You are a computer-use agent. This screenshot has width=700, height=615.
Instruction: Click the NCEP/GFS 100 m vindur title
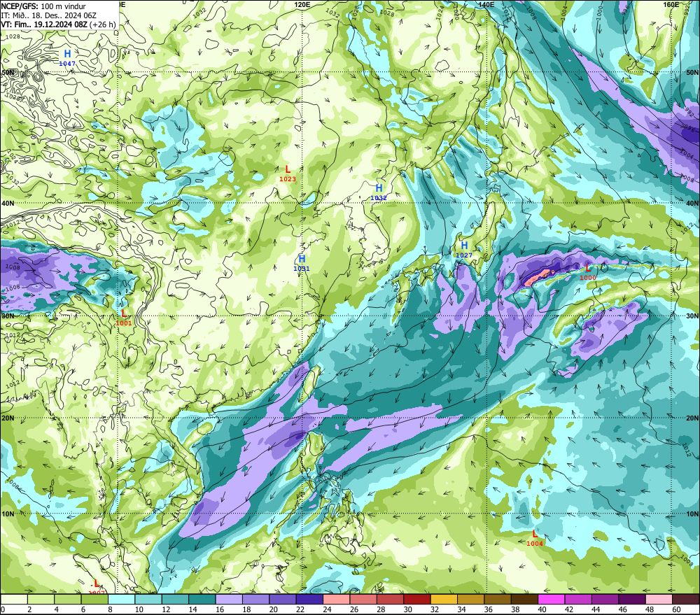tap(43, 6)
